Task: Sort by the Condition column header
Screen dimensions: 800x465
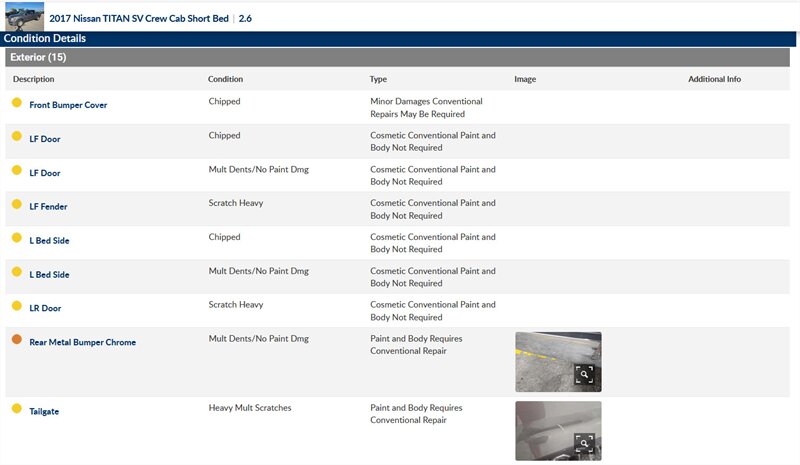Action: [225, 79]
